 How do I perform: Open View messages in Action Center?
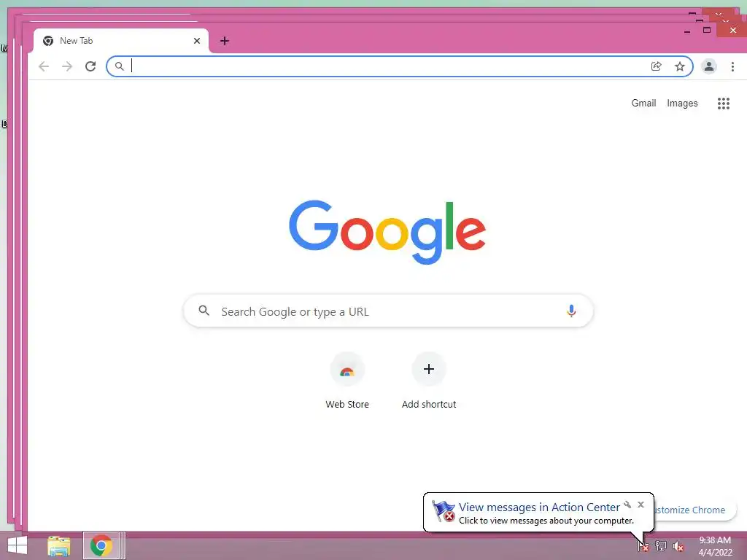pos(539,507)
